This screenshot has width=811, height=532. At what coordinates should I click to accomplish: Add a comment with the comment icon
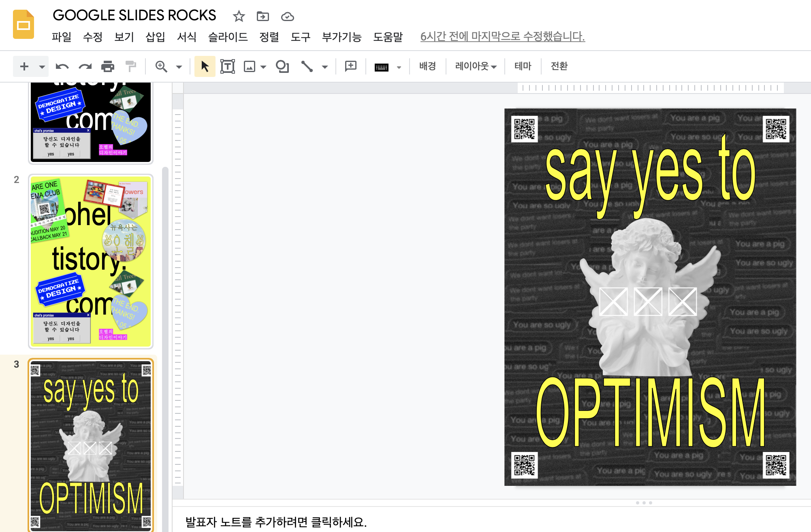(x=350, y=66)
